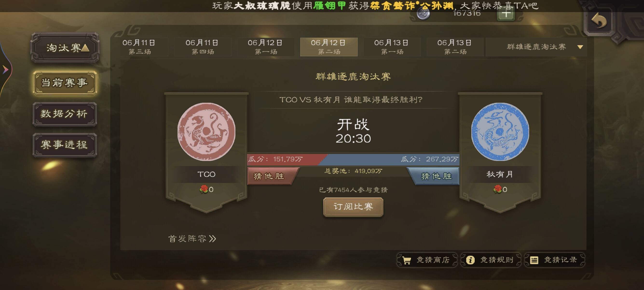Tap the back arrow icon

tap(599, 21)
